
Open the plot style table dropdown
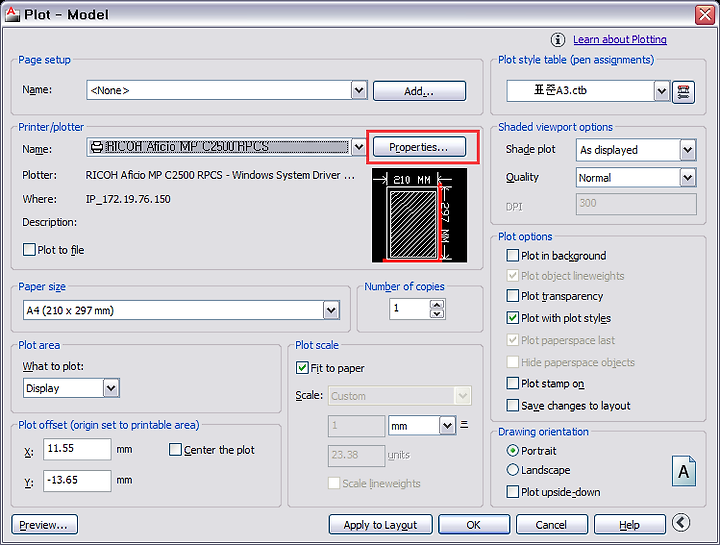point(661,91)
